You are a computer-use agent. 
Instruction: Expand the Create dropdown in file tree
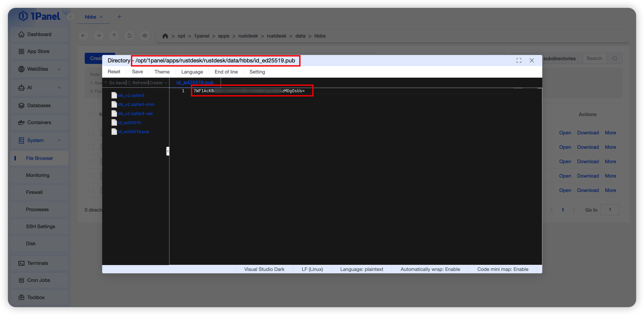point(158,83)
